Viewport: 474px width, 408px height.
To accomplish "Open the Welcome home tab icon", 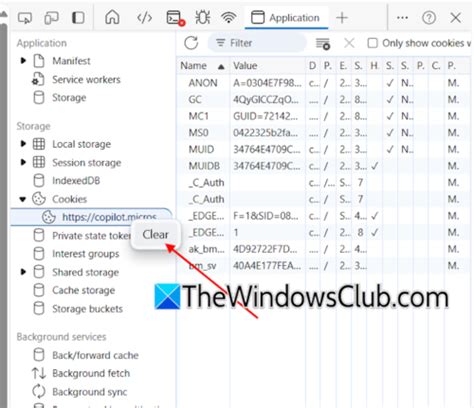I will (x=112, y=17).
